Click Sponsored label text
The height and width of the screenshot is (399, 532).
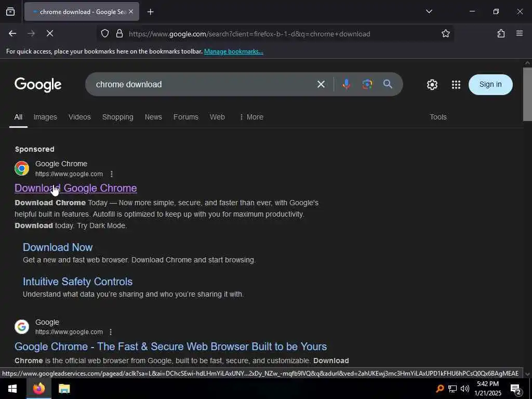[x=35, y=149]
